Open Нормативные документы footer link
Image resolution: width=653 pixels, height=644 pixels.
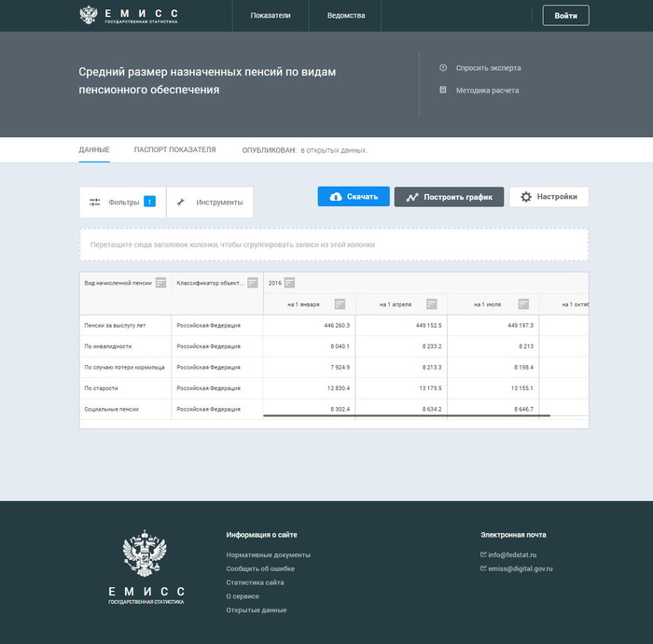pyautogui.click(x=269, y=554)
